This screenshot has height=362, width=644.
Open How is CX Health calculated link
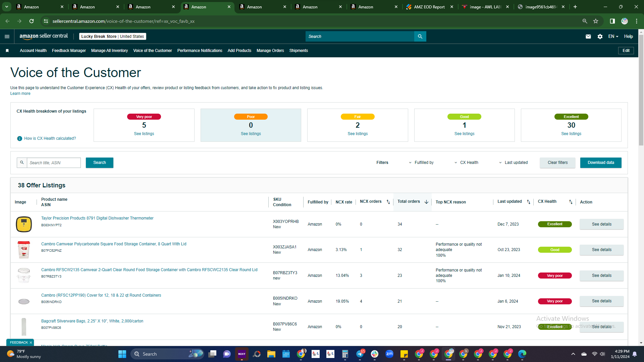tap(50, 138)
